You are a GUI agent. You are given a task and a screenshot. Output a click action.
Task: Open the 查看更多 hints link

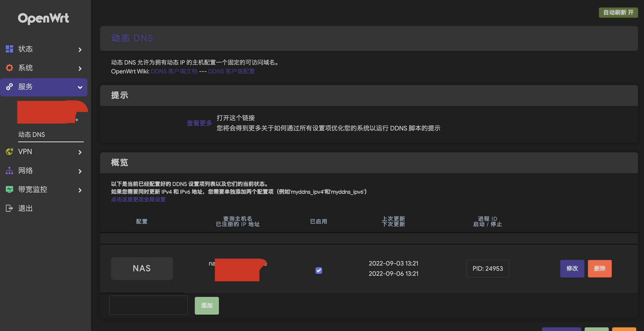coord(199,123)
